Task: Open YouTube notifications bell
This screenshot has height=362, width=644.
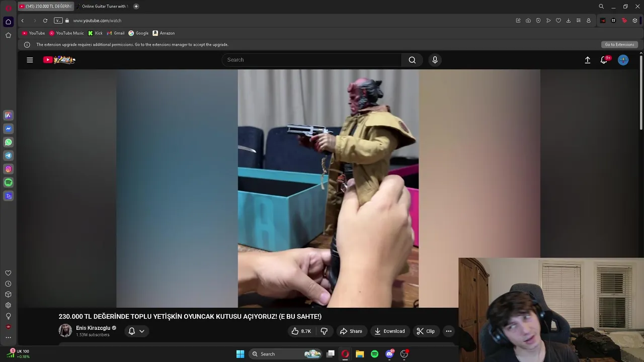Action: pyautogui.click(x=604, y=60)
